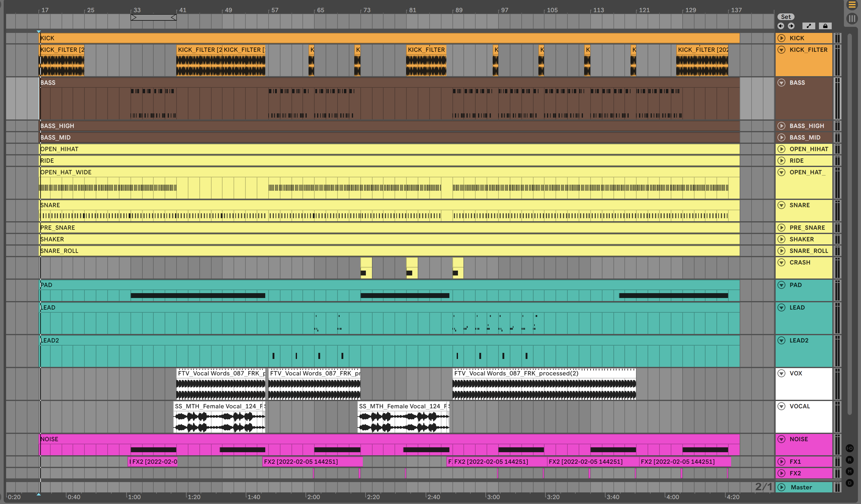This screenshot has height=504, width=861.
Task: Unfold the PRE_SNARE track
Action: 781,228
